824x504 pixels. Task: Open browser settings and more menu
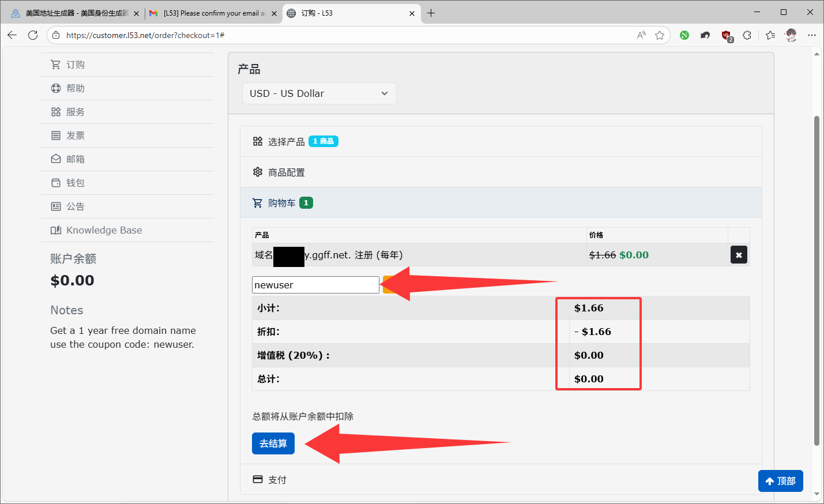pyautogui.click(x=812, y=35)
